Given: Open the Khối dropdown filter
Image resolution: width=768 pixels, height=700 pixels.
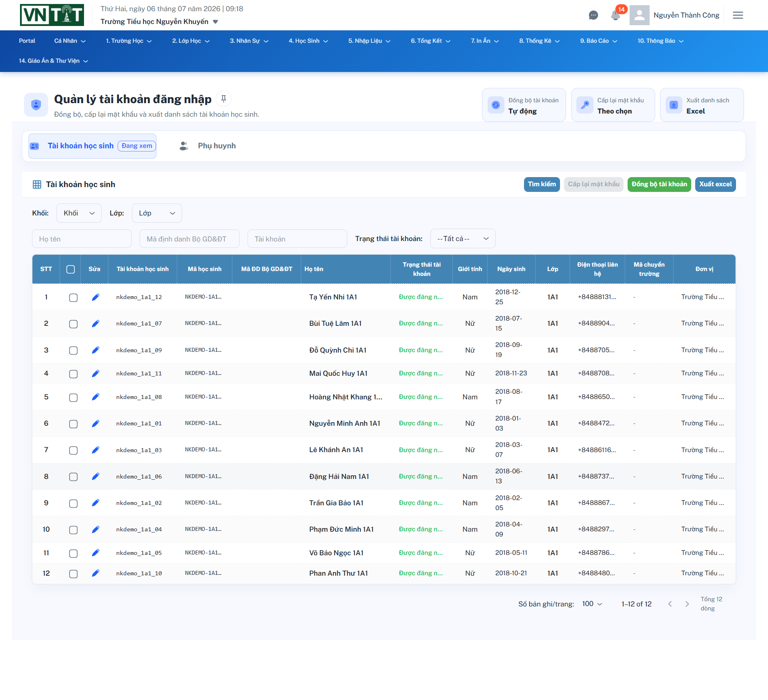Looking at the screenshot, I should click(x=79, y=213).
